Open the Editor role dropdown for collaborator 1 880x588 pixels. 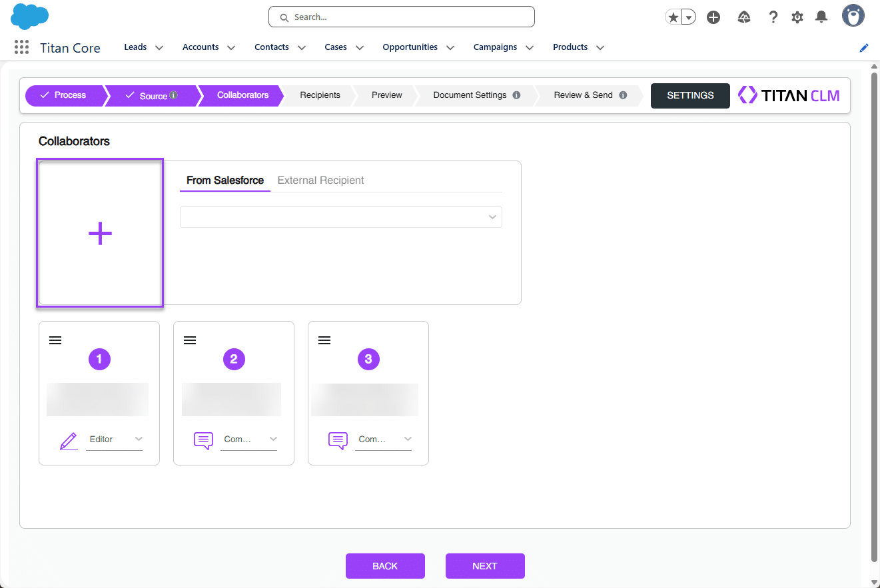pyautogui.click(x=115, y=440)
